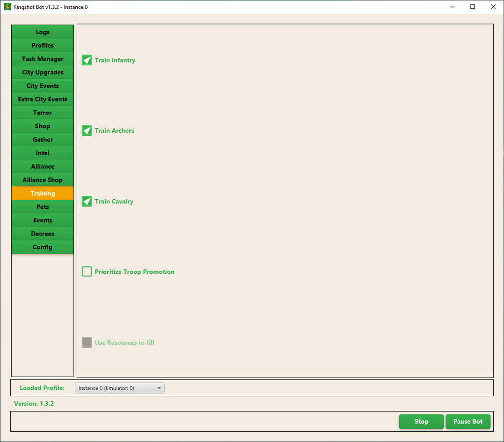Maximize the Kingshot Bot window
504x442 pixels.
tap(472, 7)
